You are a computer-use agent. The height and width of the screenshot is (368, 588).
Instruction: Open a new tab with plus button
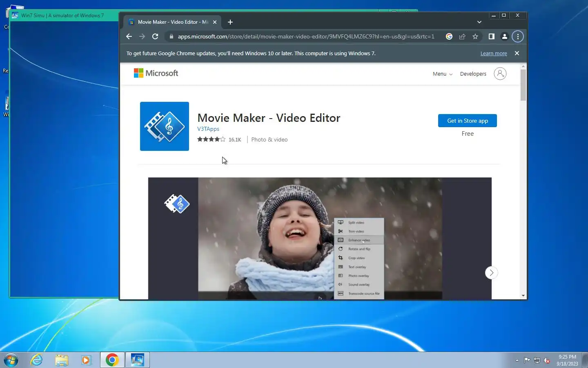[230, 22]
